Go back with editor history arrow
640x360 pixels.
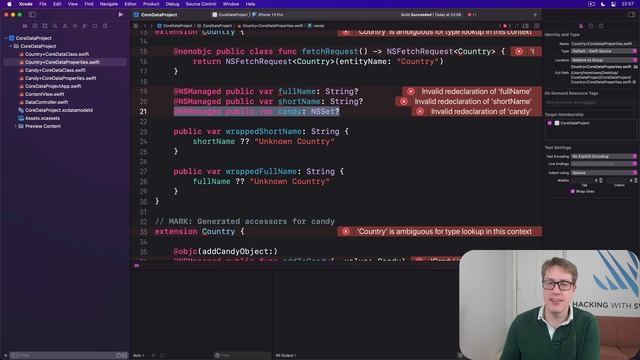[x=145, y=26]
